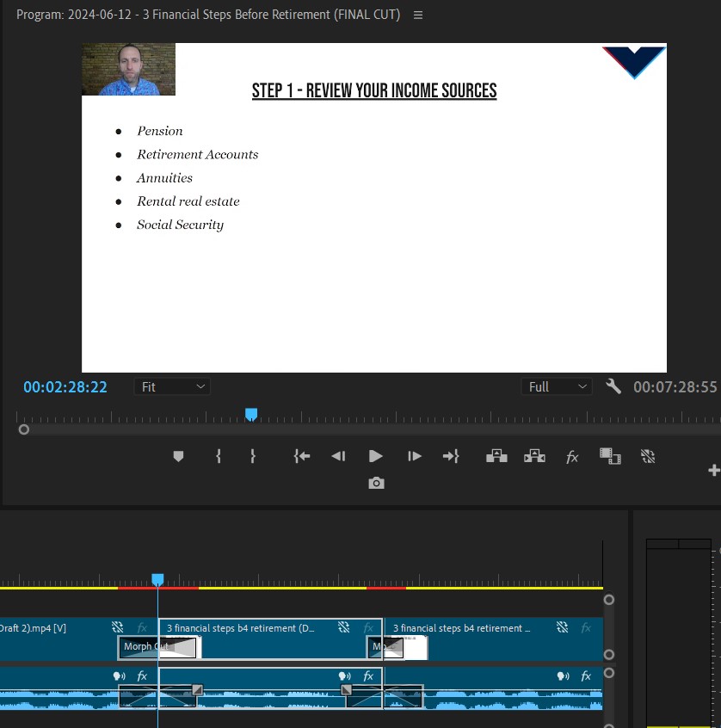The width and height of the screenshot is (721, 728).
Task: Click the program monitor playhead marker
Action: [x=251, y=414]
